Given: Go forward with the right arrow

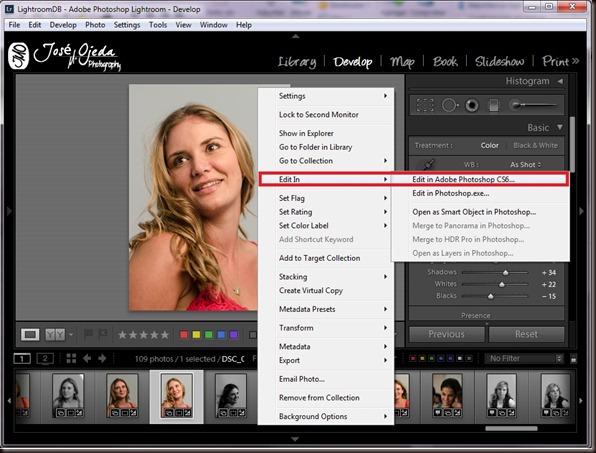Looking at the screenshot, I should (102, 358).
